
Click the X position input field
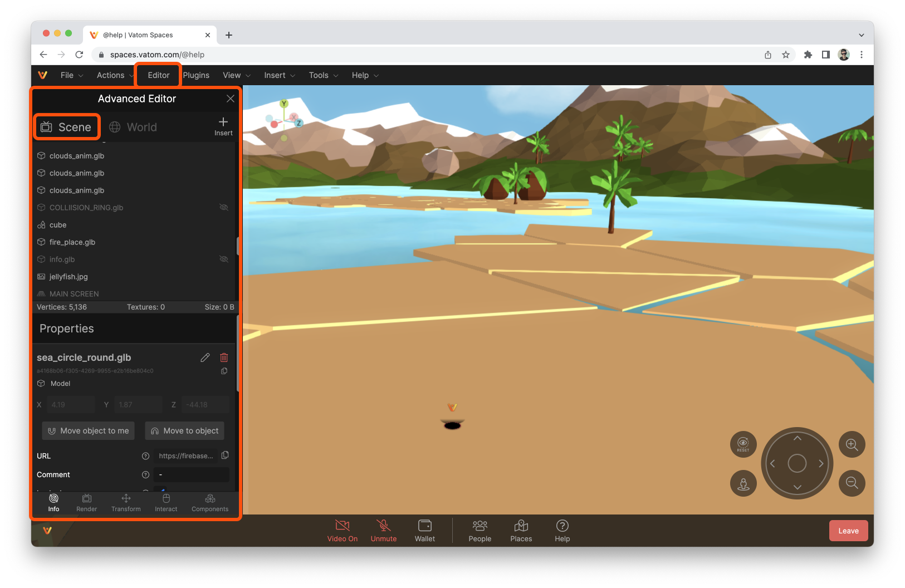click(71, 405)
